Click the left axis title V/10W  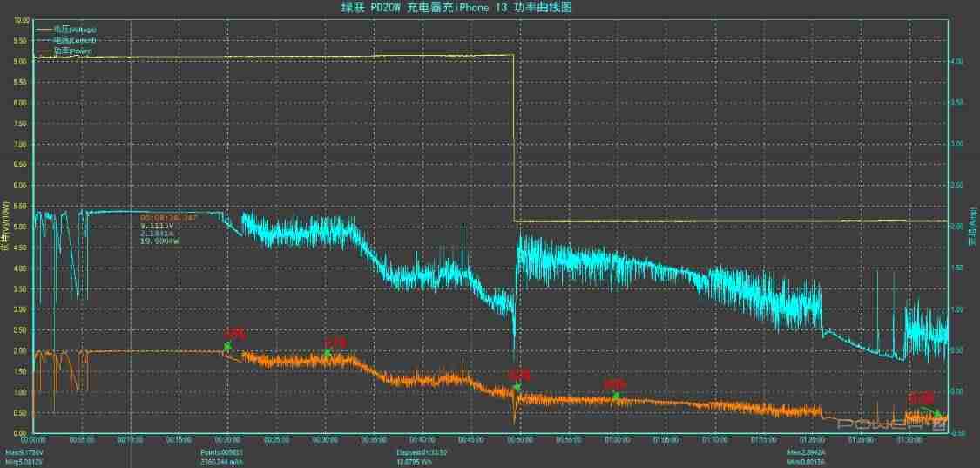click(x=6, y=227)
